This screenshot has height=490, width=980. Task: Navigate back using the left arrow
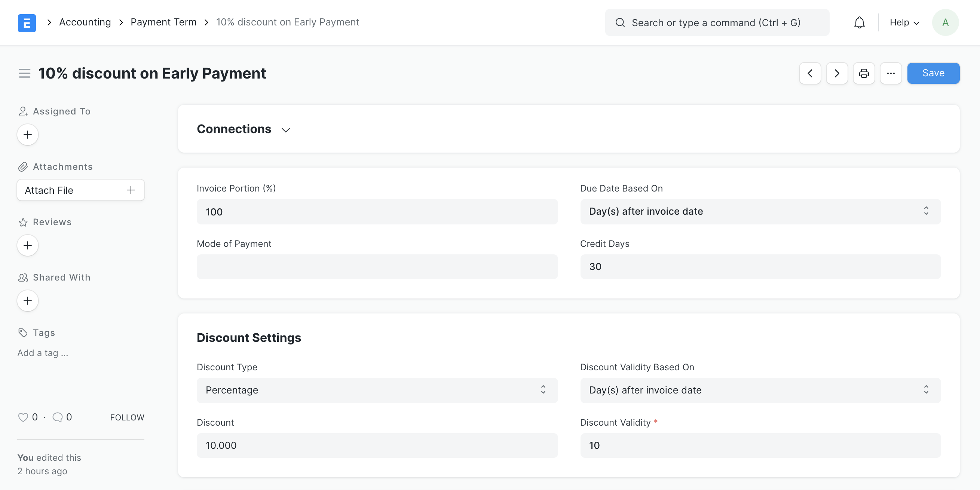809,73
